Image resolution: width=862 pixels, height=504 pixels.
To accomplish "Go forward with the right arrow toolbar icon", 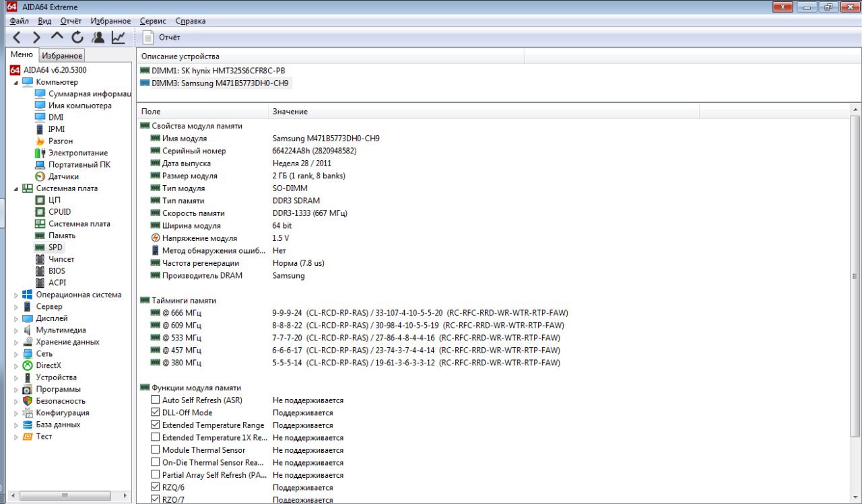I will [x=37, y=38].
